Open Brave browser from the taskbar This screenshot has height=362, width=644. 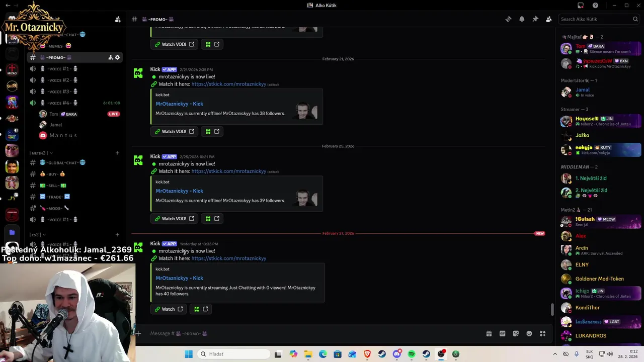(367, 354)
